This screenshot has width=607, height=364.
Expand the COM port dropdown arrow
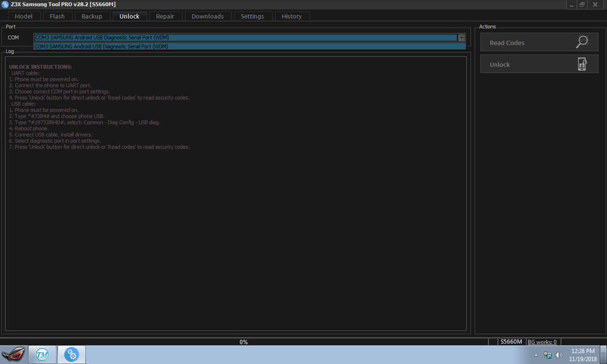[461, 37]
